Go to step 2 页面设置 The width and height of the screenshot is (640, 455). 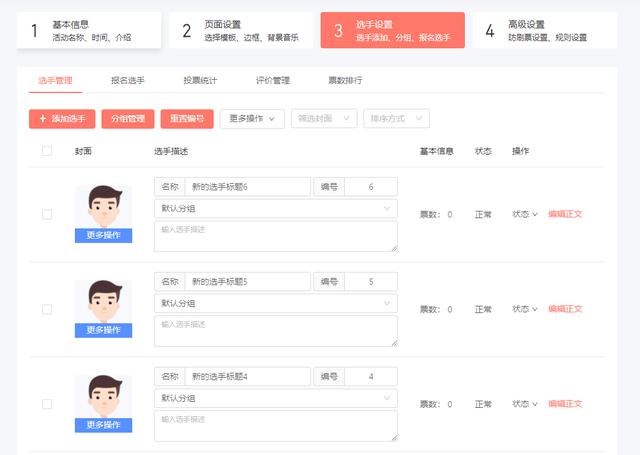[x=239, y=30]
